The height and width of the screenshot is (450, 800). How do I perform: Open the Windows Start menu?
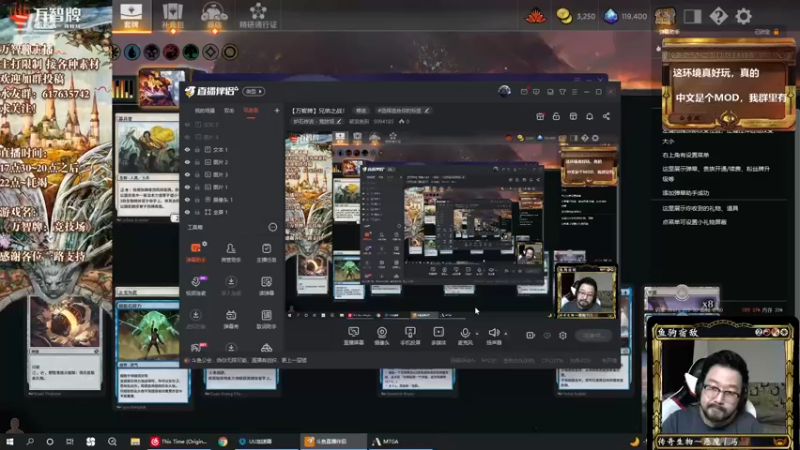[9, 441]
